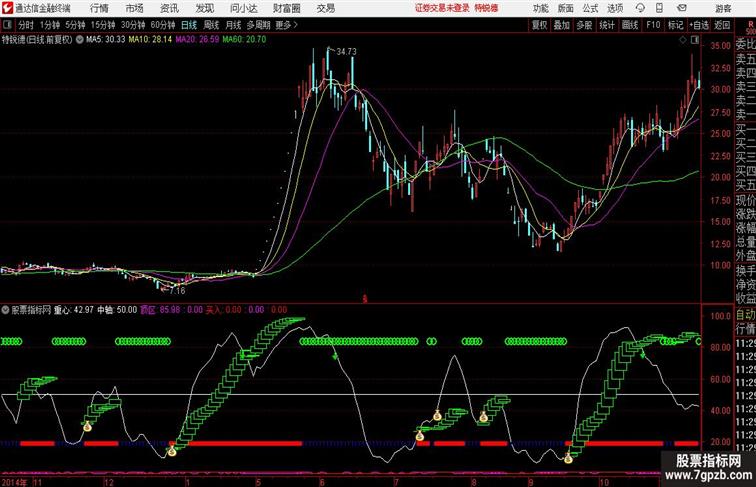Click the 返回 back button

pyautogui.click(x=722, y=25)
